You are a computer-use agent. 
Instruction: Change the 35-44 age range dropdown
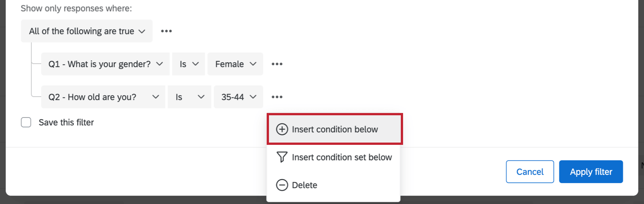(238, 97)
